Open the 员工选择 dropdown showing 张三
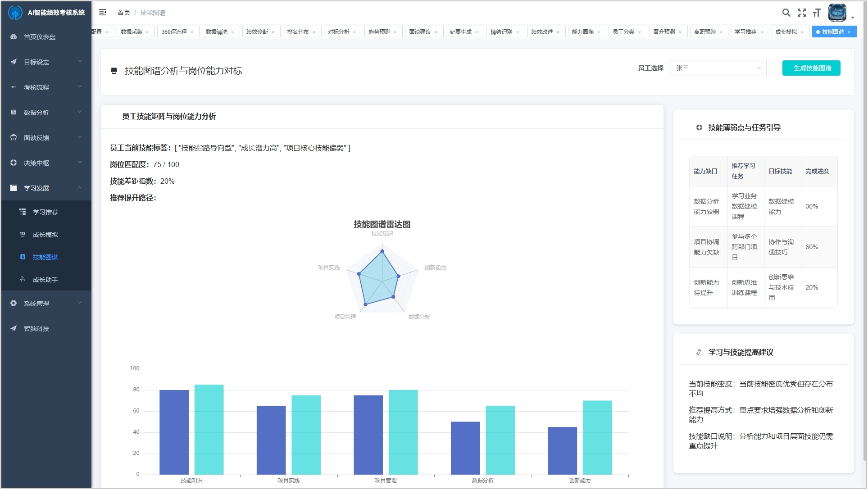The image size is (868, 490). [x=717, y=68]
